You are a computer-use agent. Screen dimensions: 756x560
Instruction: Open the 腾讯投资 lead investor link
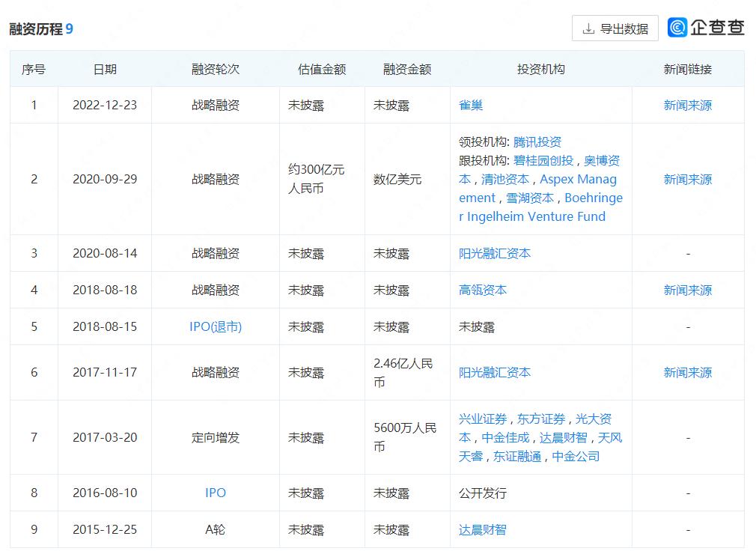(x=537, y=141)
